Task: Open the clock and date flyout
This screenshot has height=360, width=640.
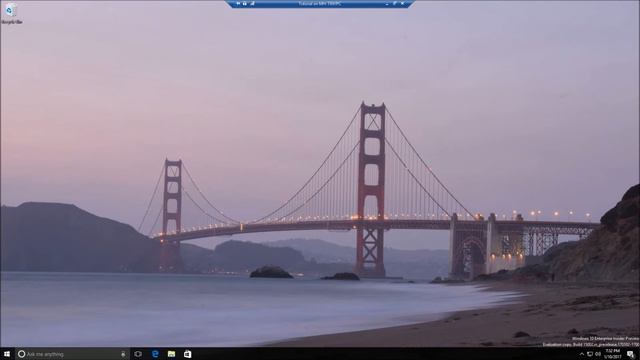Action: click(613, 354)
